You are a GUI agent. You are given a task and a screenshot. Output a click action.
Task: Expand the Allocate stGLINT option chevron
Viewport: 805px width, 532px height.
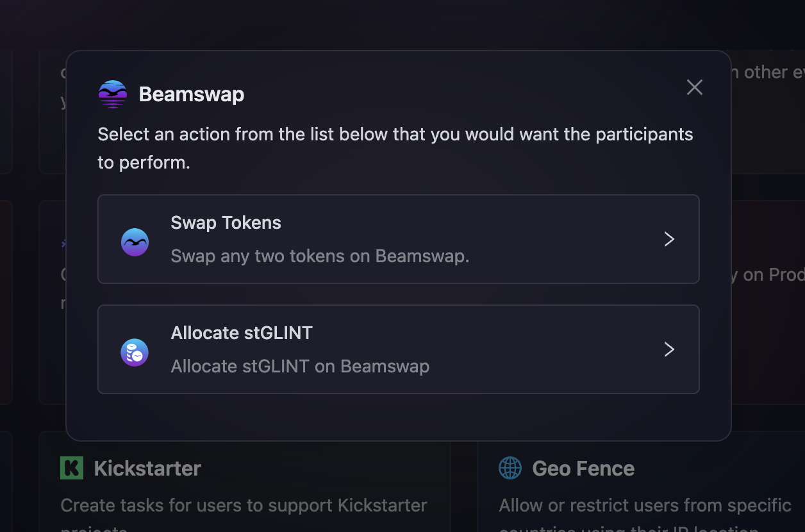pyautogui.click(x=669, y=349)
